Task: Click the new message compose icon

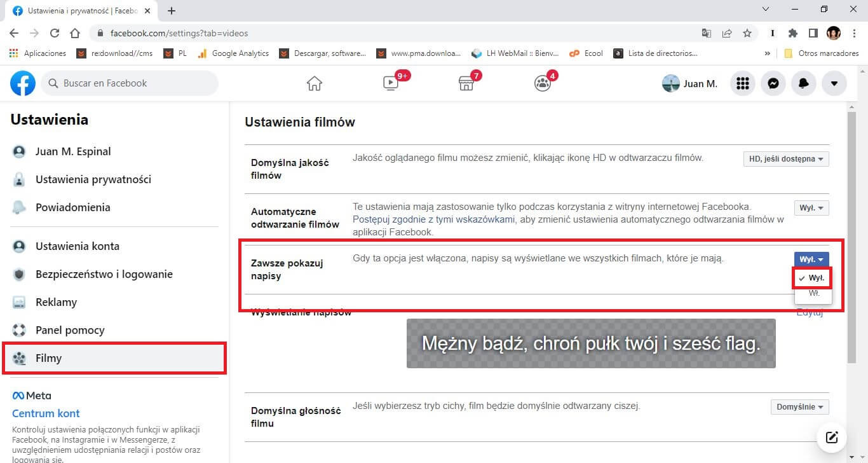Action: click(x=832, y=438)
